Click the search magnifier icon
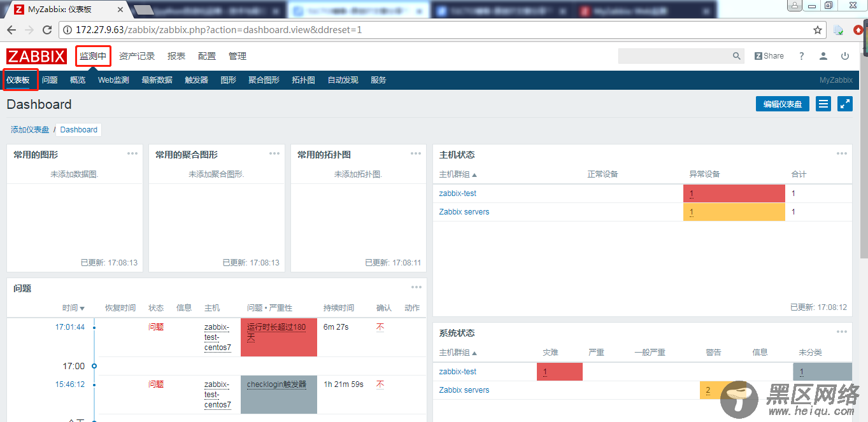 pyautogui.click(x=736, y=56)
